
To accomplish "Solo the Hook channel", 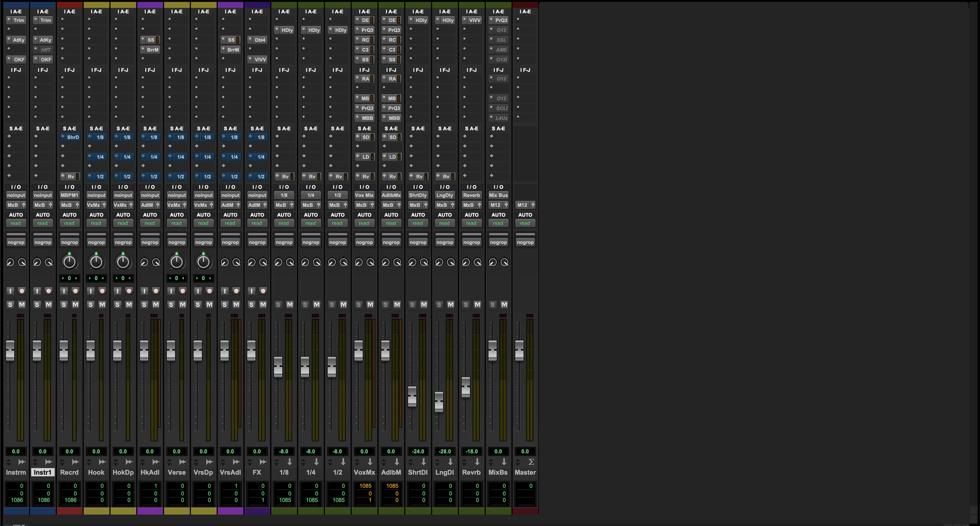I will coord(91,304).
